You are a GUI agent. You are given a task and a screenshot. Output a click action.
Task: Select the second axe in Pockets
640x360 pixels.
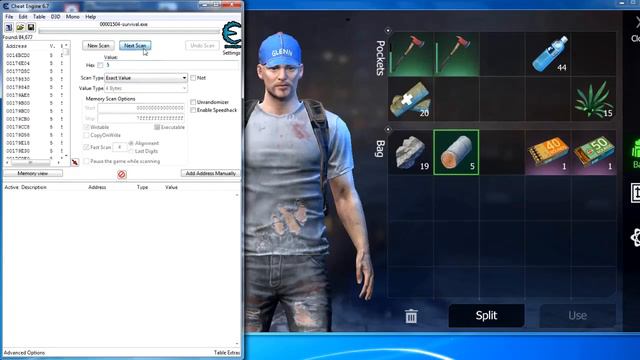point(456,54)
